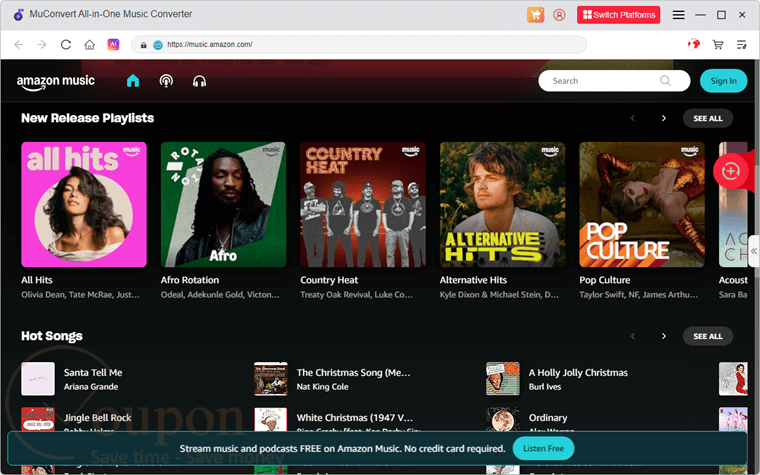Click SEE ALL for Hot Songs
Image resolution: width=760 pixels, height=475 pixels.
pos(708,336)
